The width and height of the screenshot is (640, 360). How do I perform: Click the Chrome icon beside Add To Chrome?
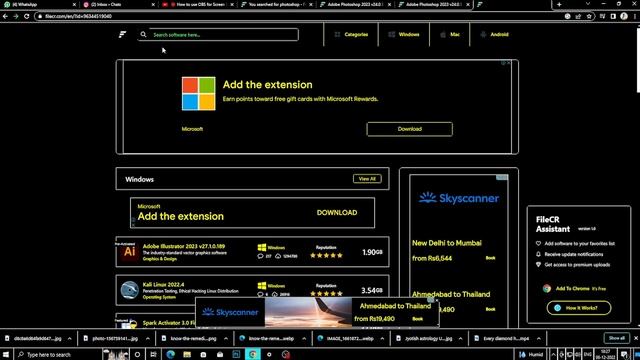pyautogui.click(x=547, y=289)
